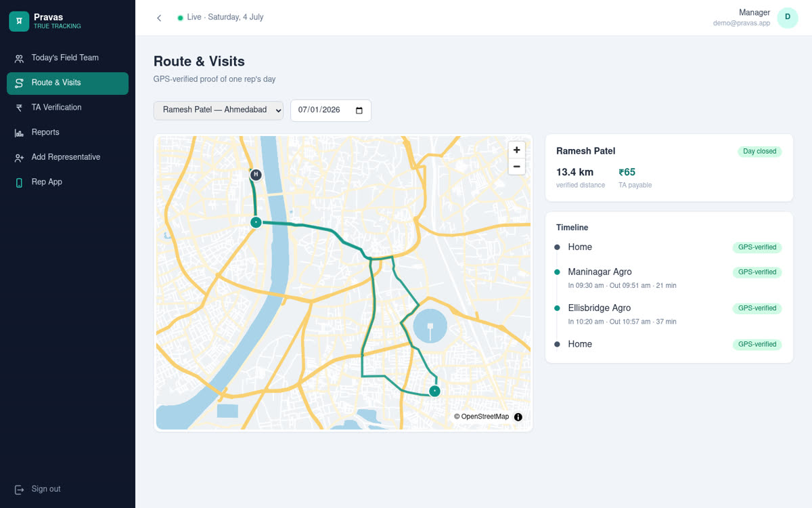The image size is (812, 508).
Task: Click the Ramesh Patel card heading
Action: [x=585, y=151]
